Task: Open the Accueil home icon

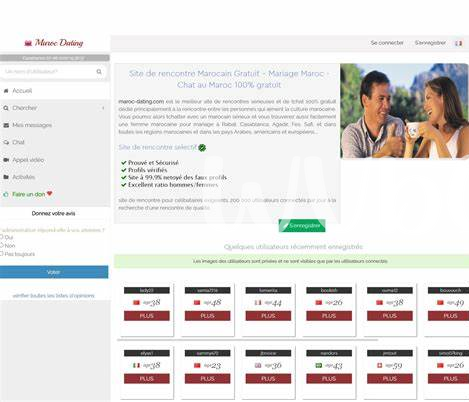Action: click(6, 91)
